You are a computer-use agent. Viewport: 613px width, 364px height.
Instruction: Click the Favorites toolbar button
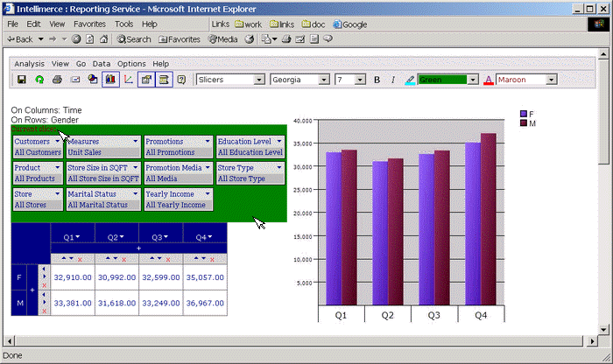tap(179, 39)
